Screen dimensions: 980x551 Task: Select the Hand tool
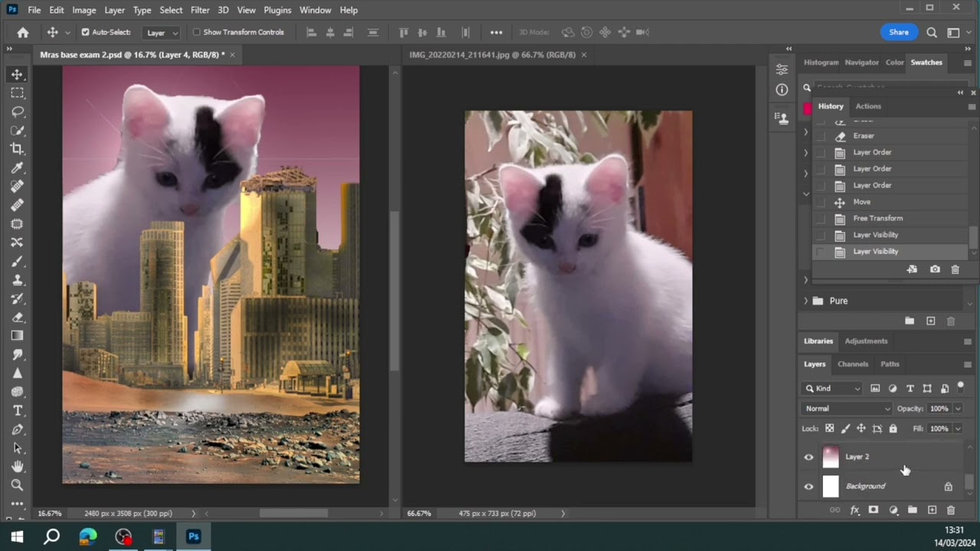coord(17,466)
